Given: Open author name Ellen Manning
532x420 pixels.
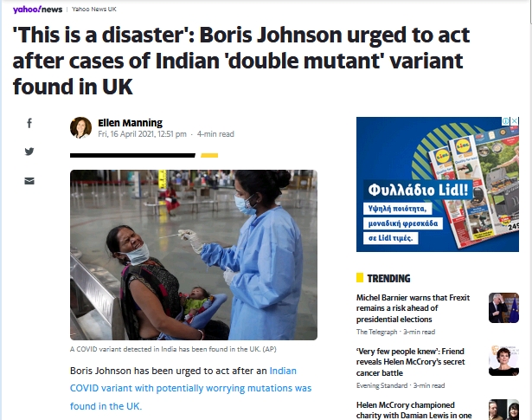Looking at the screenshot, I should (130, 123).
